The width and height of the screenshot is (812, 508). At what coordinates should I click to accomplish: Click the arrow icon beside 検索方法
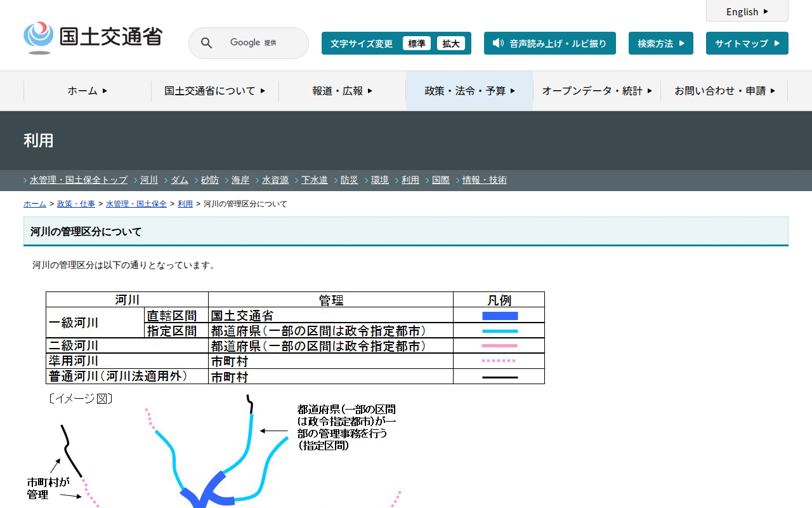click(682, 43)
